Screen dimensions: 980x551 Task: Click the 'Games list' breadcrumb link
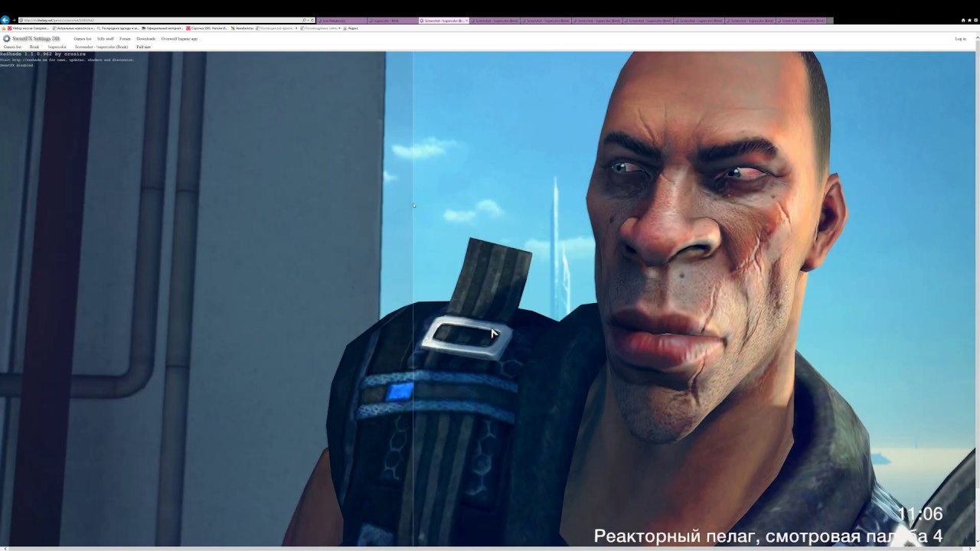12,47
